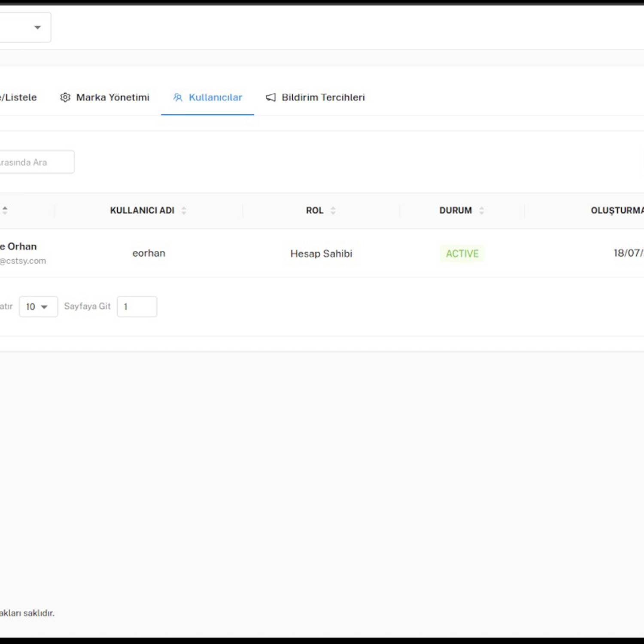Click the sort arrows next to ROL
The width and height of the screenshot is (644, 644).
pos(333,210)
